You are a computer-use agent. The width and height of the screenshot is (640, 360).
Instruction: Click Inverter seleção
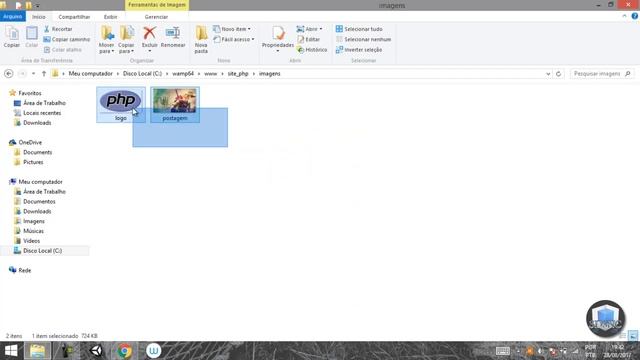pyautogui.click(x=359, y=49)
